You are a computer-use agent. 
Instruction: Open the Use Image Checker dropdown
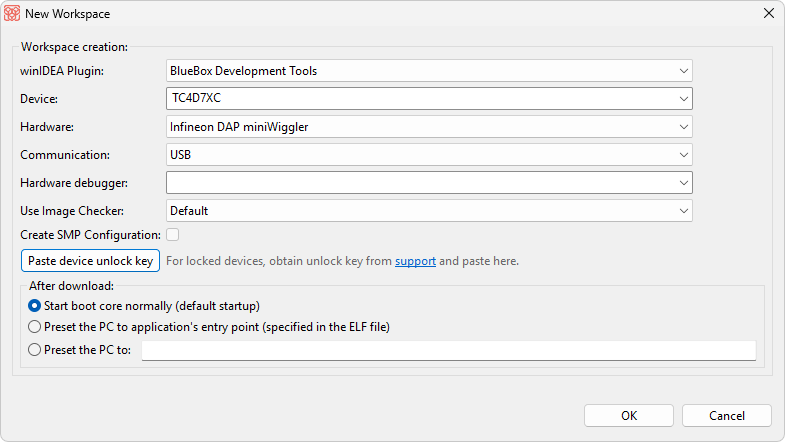pyautogui.click(x=429, y=211)
